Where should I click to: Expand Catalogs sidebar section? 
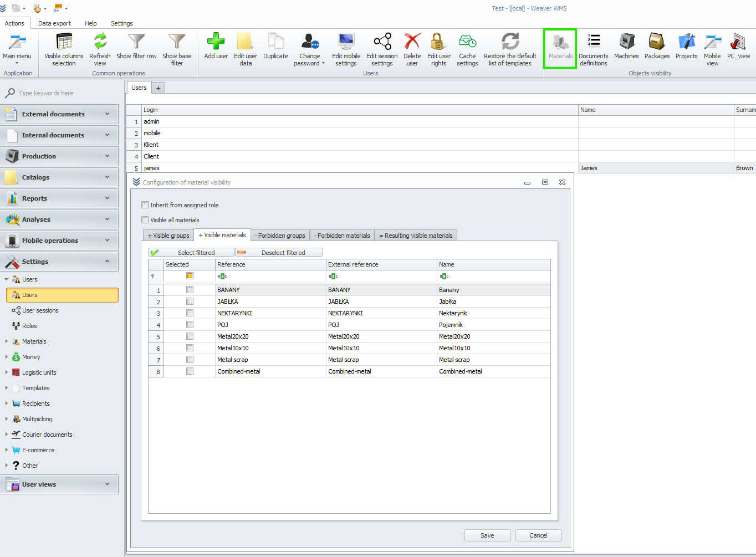click(59, 177)
